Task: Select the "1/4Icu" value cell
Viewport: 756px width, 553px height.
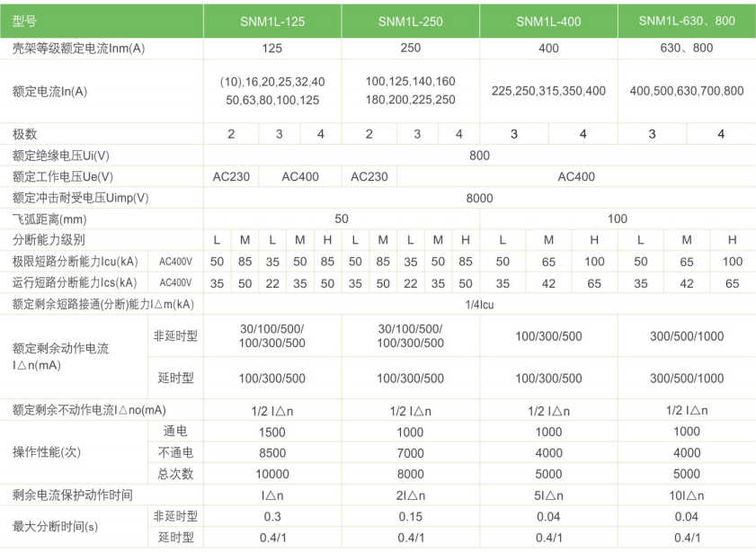Action: pyautogui.click(x=479, y=304)
